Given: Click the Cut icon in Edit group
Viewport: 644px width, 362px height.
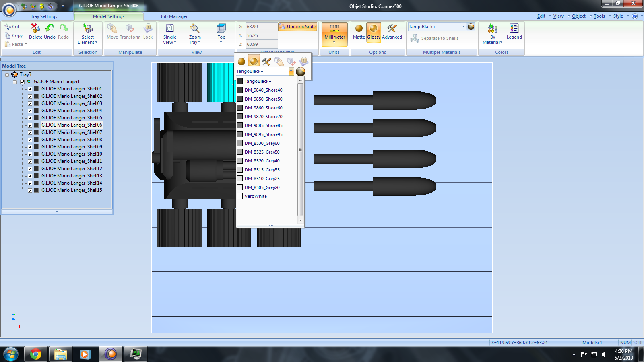Looking at the screenshot, I should coord(8,27).
